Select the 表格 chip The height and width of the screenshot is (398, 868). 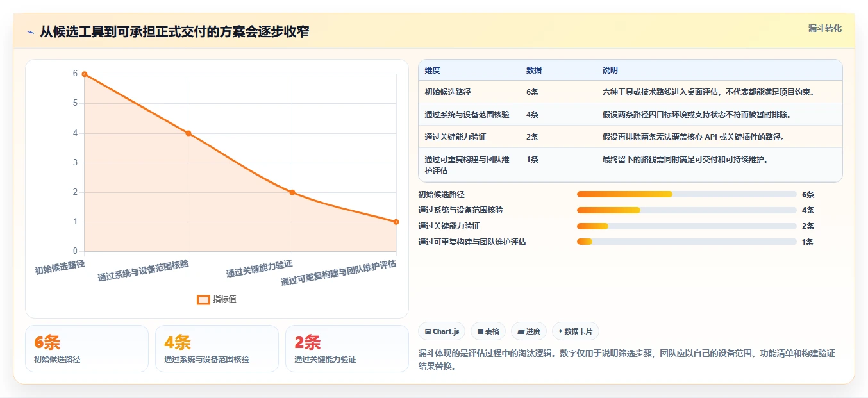pos(488,331)
